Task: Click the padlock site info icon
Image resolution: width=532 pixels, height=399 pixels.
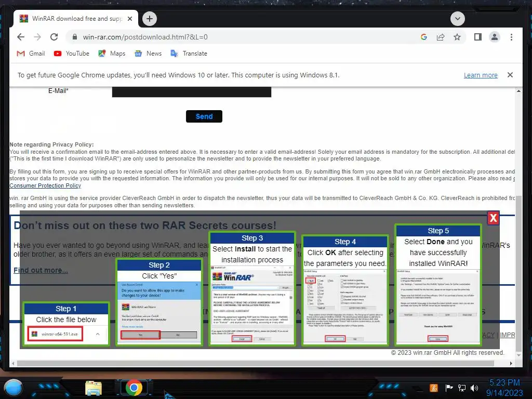Action: coord(75,37)
